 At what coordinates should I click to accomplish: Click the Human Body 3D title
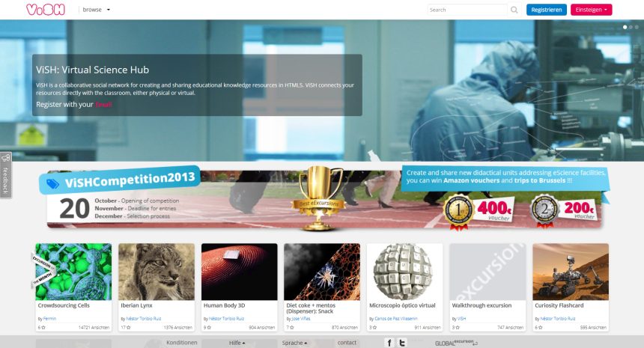coord(224,306)
